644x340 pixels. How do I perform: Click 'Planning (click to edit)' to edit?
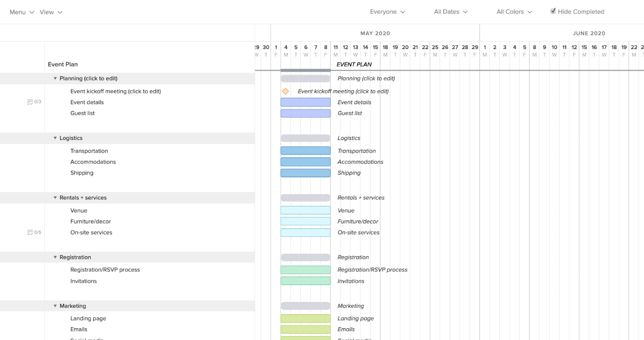click(88, 78)
